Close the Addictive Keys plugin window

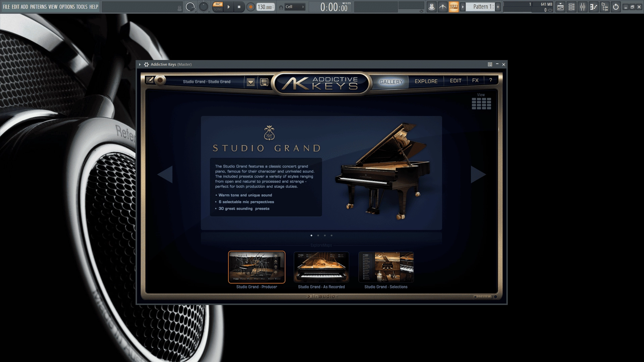coord(503,64)
